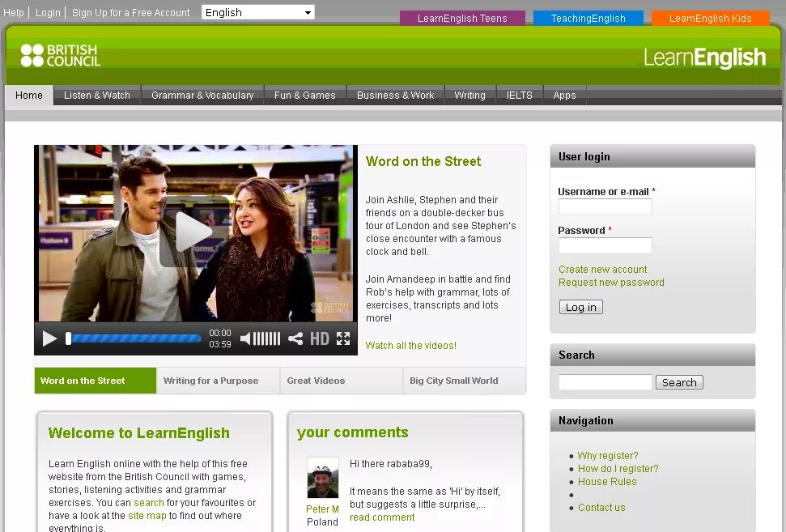
Task: Click the Word on the Street heading
Action: pos(423,161)
